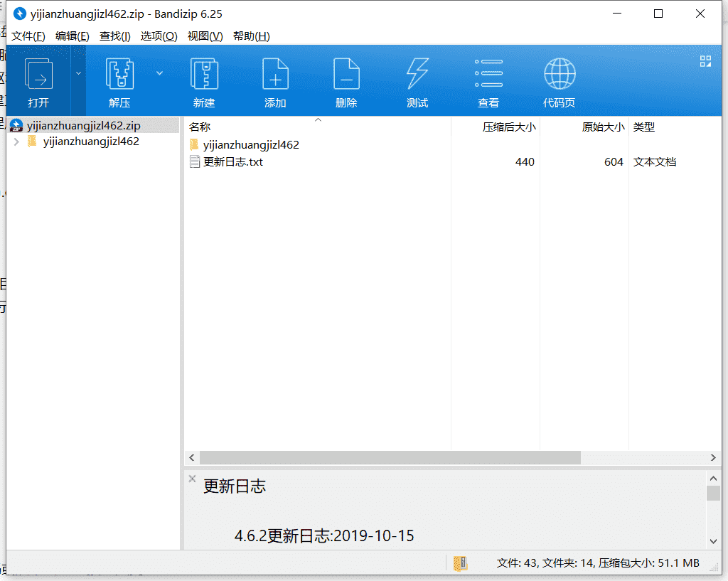
Task: Click the Open (打开) toolbar icon
Action: [x=38, y=74]
